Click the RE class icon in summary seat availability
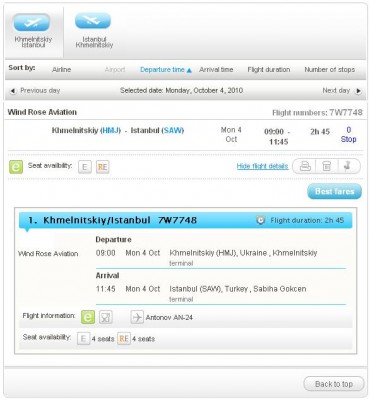This screenshot has height=400, width=370. coord(103,167)
